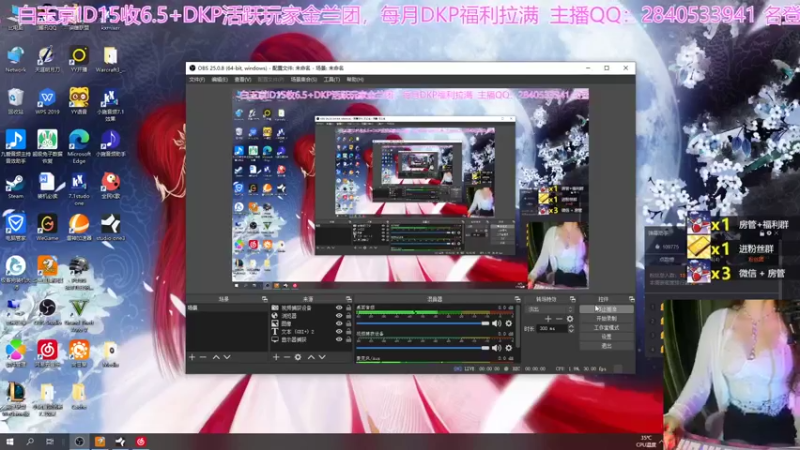Open Windows taskbar search
This screenshot has height=450, width=800.
(30, 442)
